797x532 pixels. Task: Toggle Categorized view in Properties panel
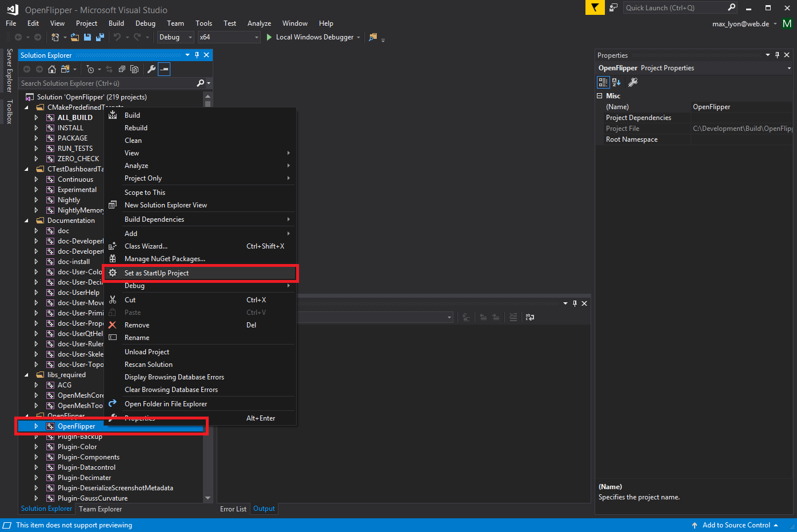click(x=603, y=82)
